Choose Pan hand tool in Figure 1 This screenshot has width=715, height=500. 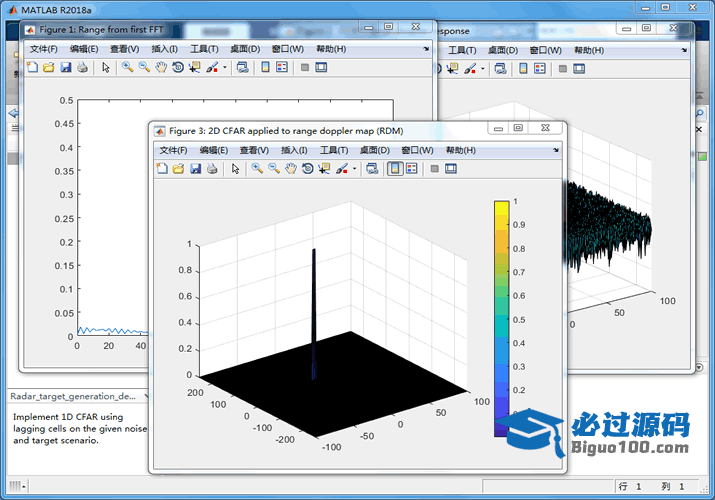point(161,67)
